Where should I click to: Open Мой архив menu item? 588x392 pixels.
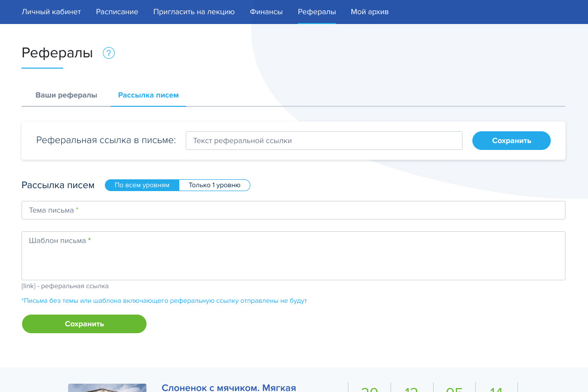[x=369, y=12]
